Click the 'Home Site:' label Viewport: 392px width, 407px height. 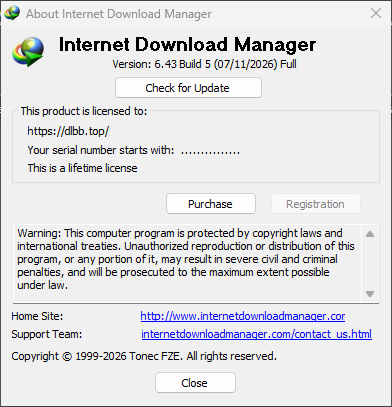[37, 316]
